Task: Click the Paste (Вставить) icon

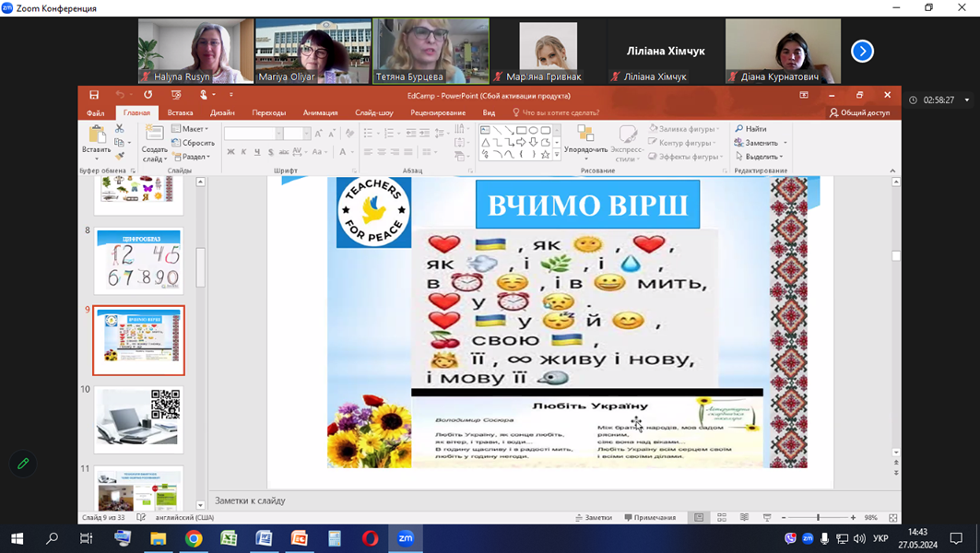Action: click(x=96, y=135)
